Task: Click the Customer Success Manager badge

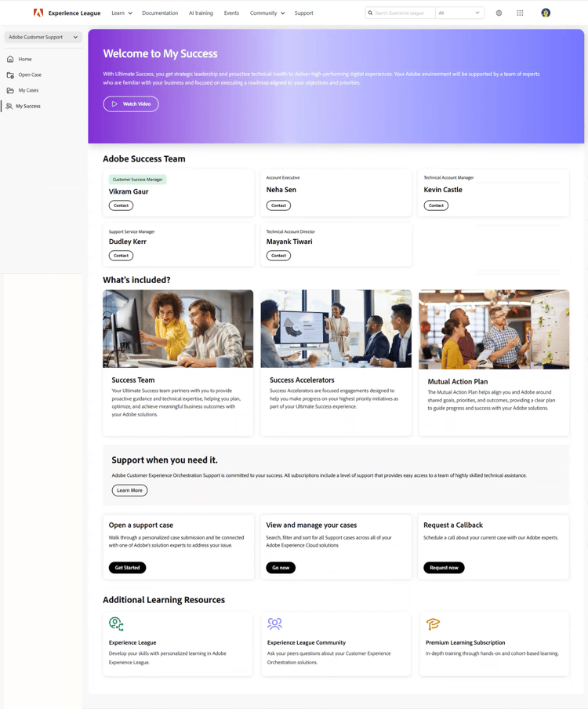Action: pyautogui.click(x=138, y=180)
